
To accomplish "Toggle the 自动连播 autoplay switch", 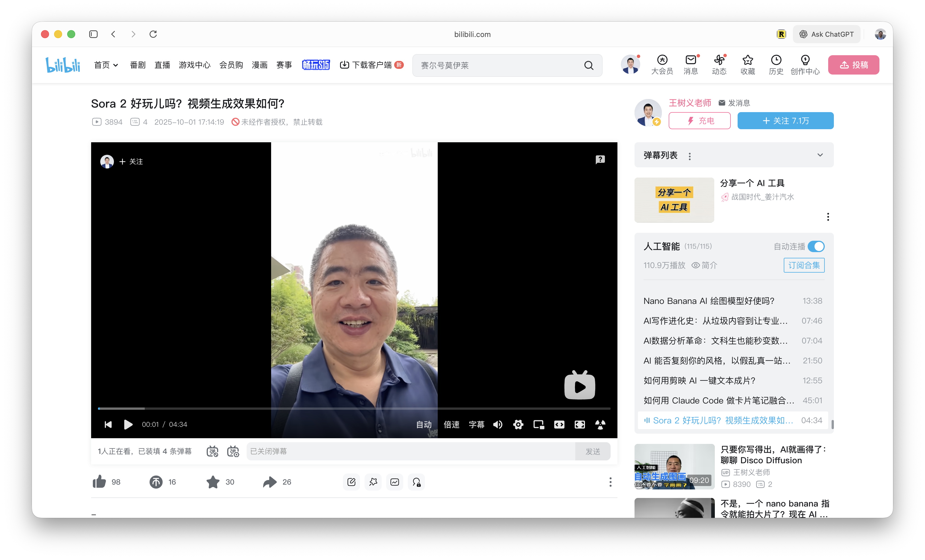I will pyautogui.click(x=816, y=246).
